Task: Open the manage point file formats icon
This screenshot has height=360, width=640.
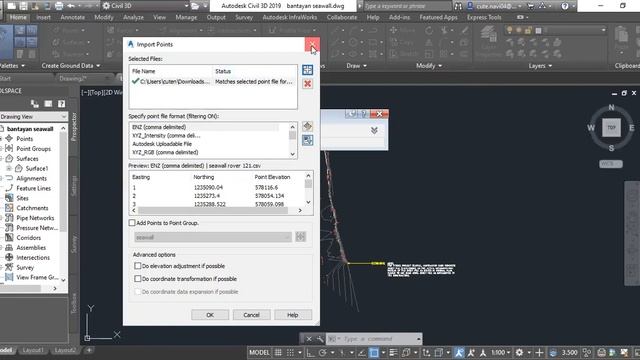Action: 307,127
